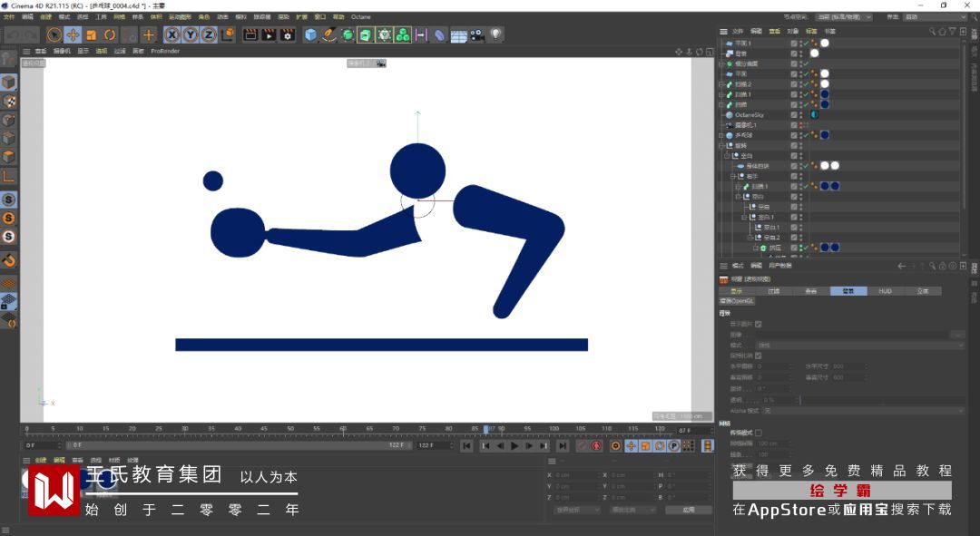
Task: Switch the coordinate system cube icon
Action: pos(228,35)
